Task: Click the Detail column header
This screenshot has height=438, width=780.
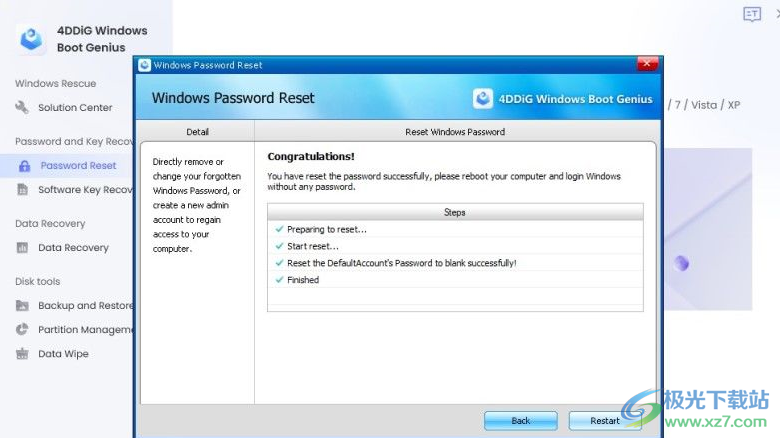Action: tap(197, 132)
